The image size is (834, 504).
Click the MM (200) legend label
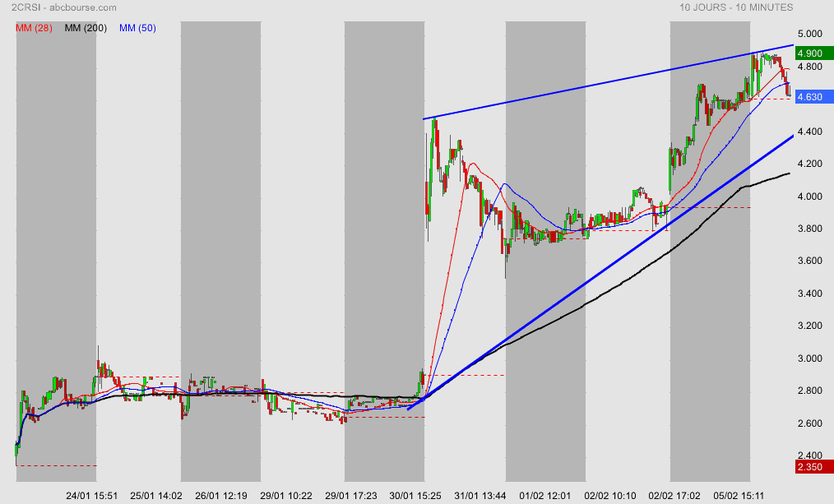(x=86, y=28)
